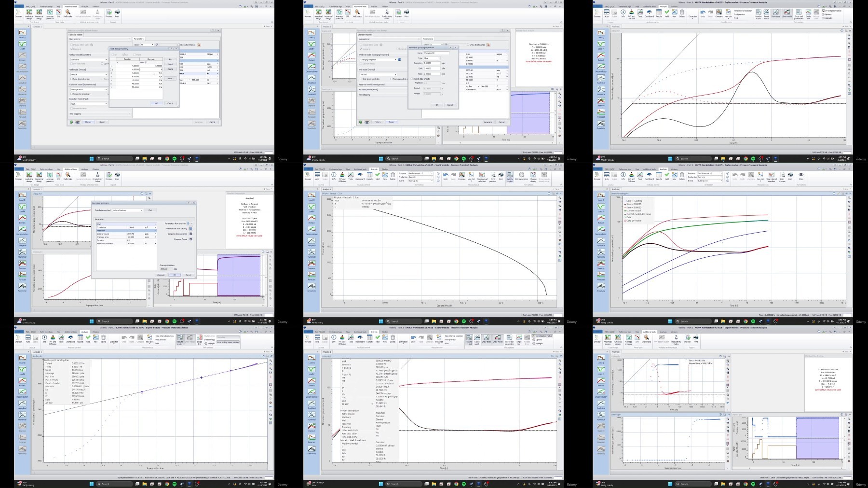Open the Boundary model dropdown showing Fault
Viewport: 868px width, 488px height.
click(x=89, y=104)
